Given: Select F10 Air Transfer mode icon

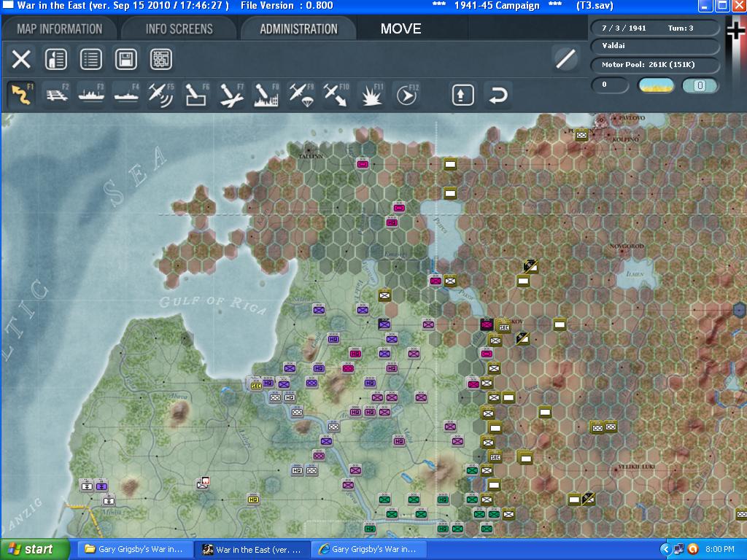Looking at the screenshot, I should (x=336, y=94).
